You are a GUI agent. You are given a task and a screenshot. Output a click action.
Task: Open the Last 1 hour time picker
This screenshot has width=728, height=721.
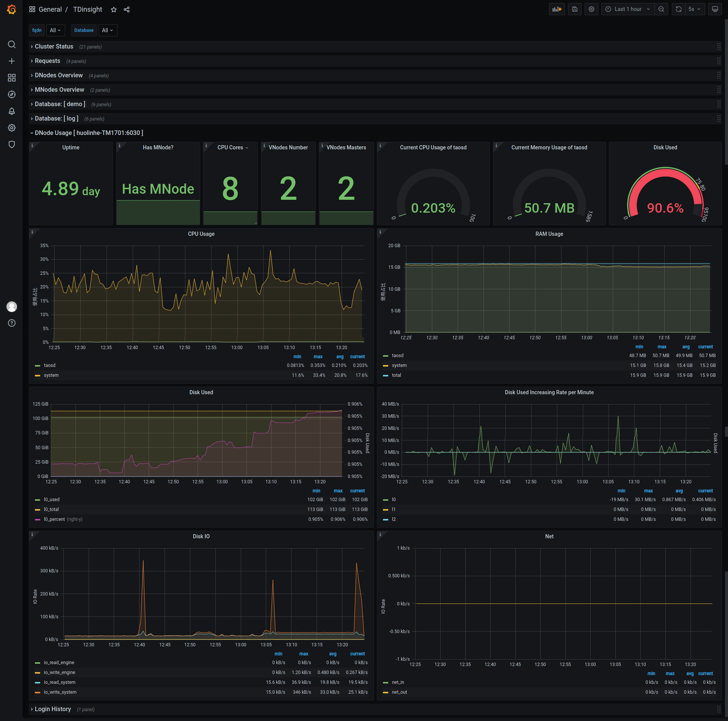(x=628, y=9)
